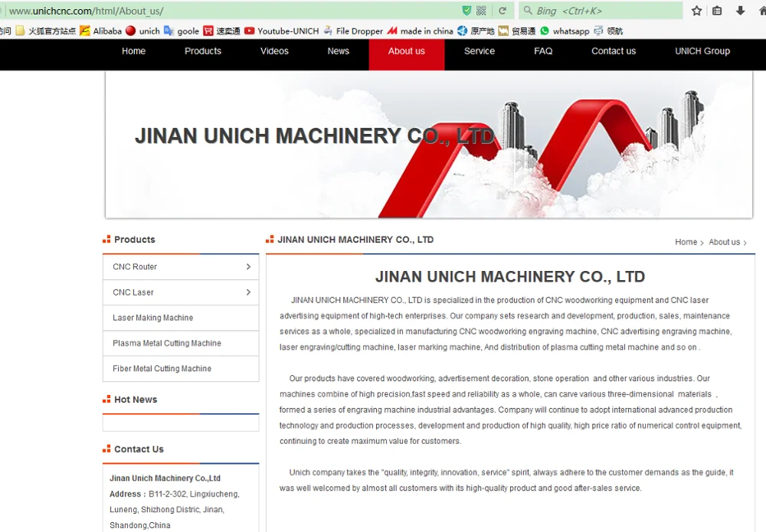
Task: Open Plasma Metal Cutting Machine category
Action: tap(167, 344)
